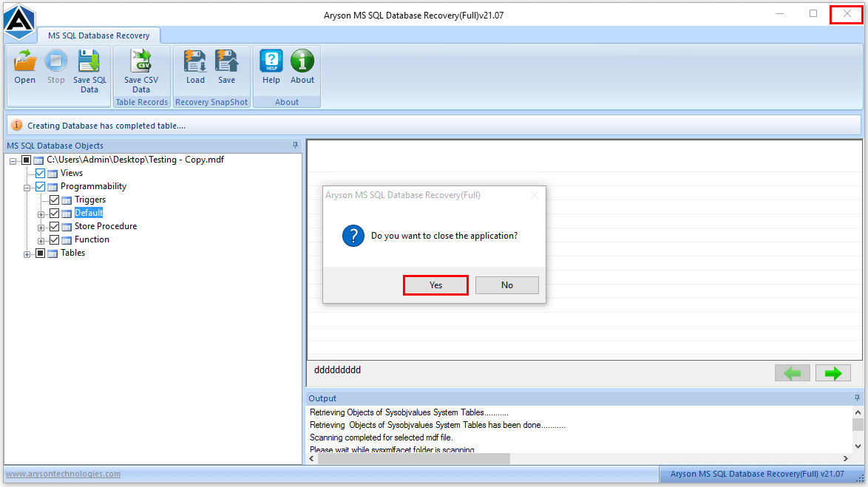This screenshot has width=868, height=487.
Task: Collapse the Programmability node
Action: pos(27,188)
